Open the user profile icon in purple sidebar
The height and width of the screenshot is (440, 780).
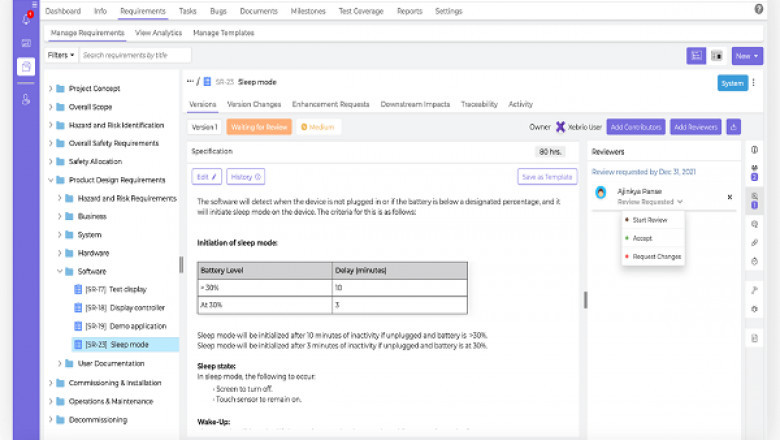pyautogui.click(x=26, y=99)
